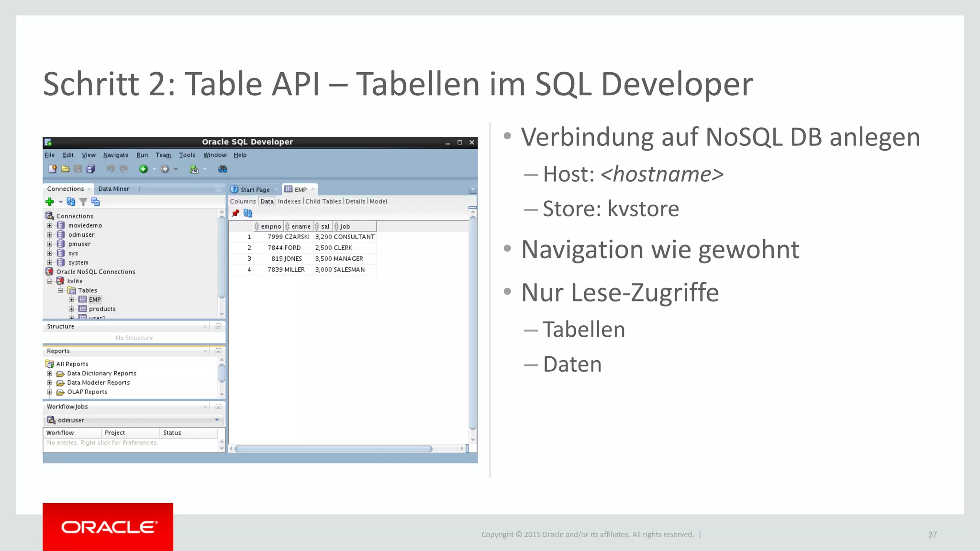
Task: Click the green plus New Connection icon
Action: click(50, 202)
